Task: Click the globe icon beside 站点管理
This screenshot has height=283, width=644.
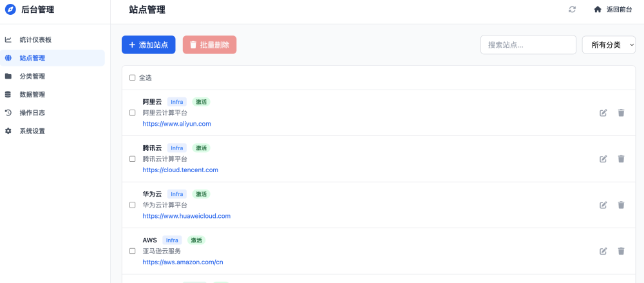Action: click(x=8, y=58)
